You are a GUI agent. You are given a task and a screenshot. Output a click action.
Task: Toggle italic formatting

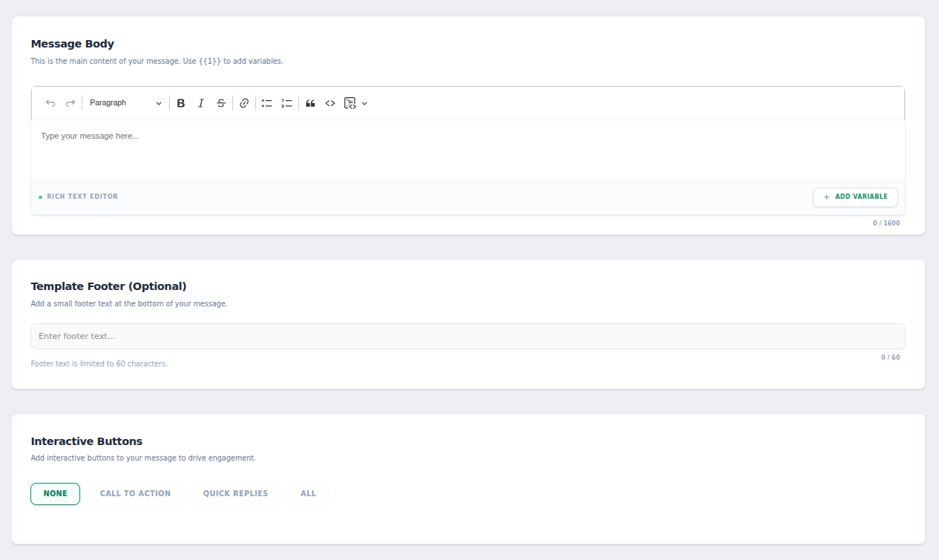200,103
